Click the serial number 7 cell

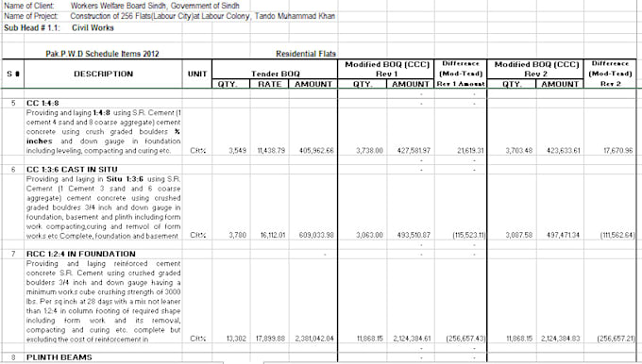13,254
